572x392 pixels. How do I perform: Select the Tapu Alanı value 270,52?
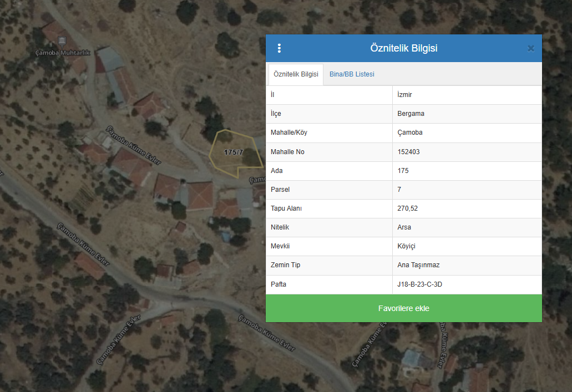pyautogui.click(x=407, y=208)
